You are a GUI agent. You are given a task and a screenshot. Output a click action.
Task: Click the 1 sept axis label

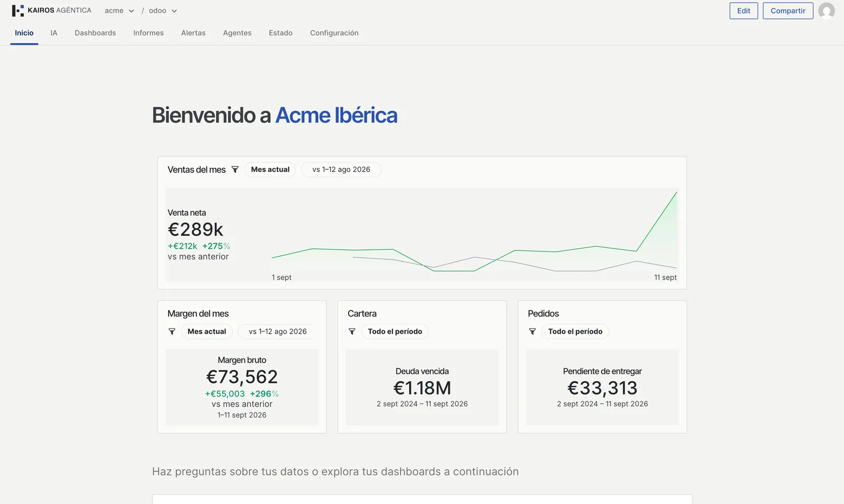click(x=282, y=277)
